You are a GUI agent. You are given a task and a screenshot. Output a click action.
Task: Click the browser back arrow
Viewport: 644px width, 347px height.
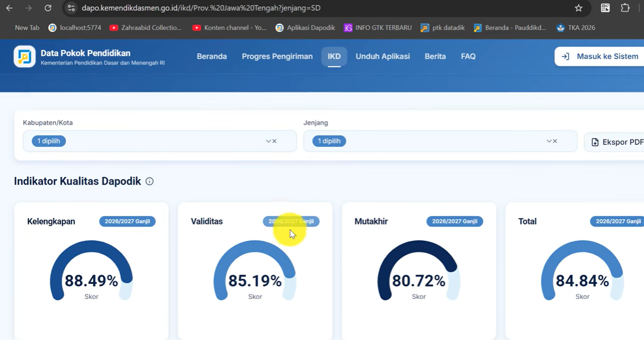tap(9, 8)
